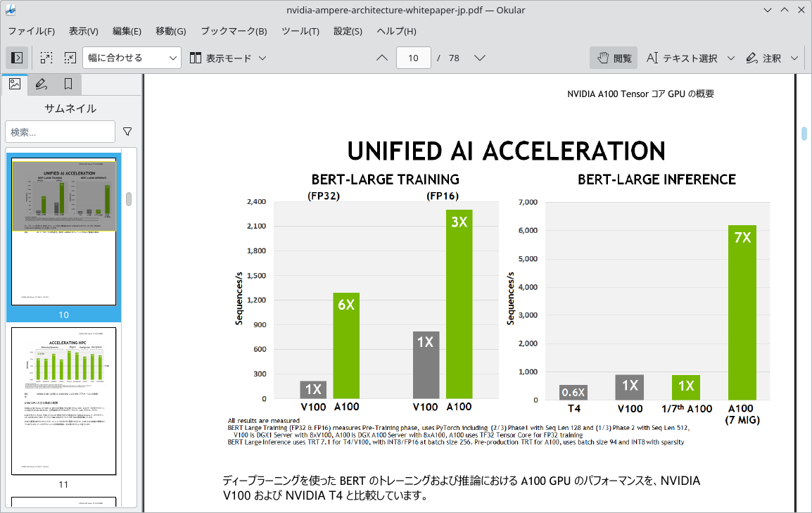Viewport: 812px width, 513px height.
Task: Click the thumbnail search field 検索...
Action: 60,132
